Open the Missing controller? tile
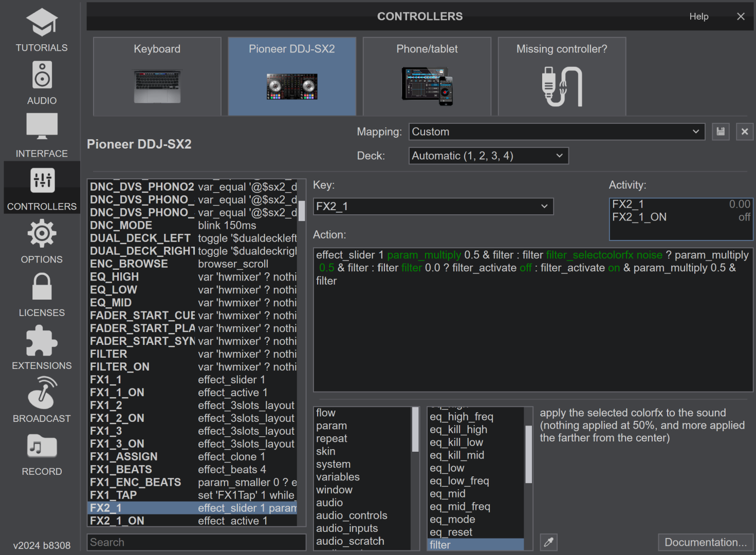Screen dimensions: 756x555 (562, 76)
